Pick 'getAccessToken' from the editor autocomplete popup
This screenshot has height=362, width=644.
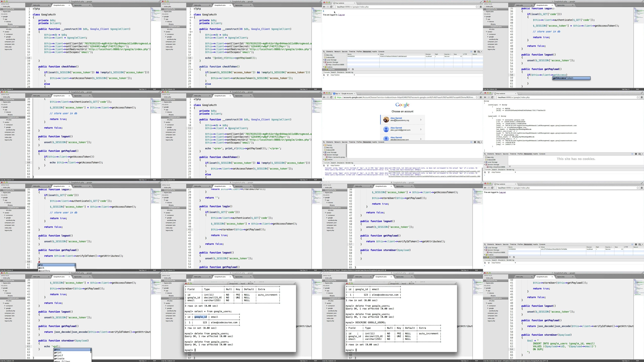click(571, 78)
